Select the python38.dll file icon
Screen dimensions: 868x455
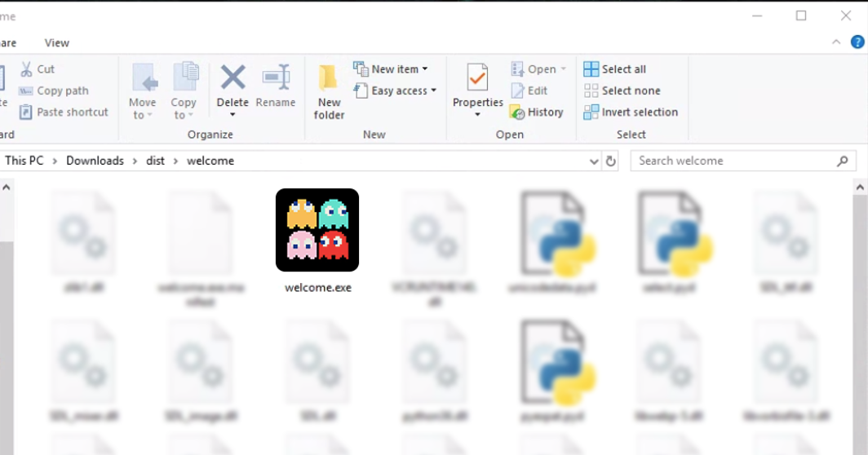coord(435,363)
